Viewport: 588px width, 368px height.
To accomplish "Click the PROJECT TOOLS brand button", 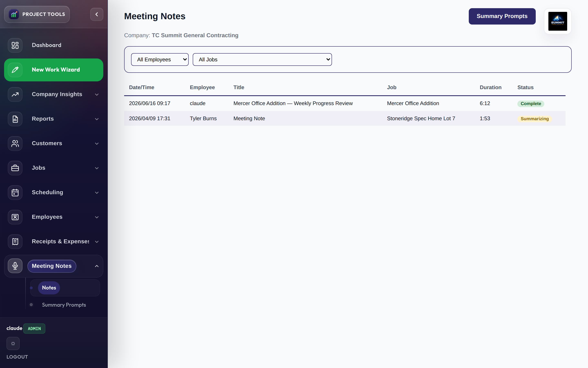I will 37,14.
